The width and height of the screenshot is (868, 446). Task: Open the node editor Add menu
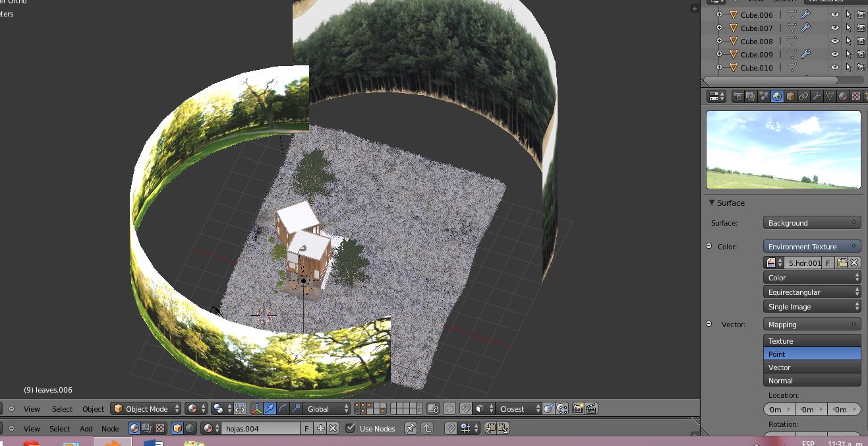point(86,429)
